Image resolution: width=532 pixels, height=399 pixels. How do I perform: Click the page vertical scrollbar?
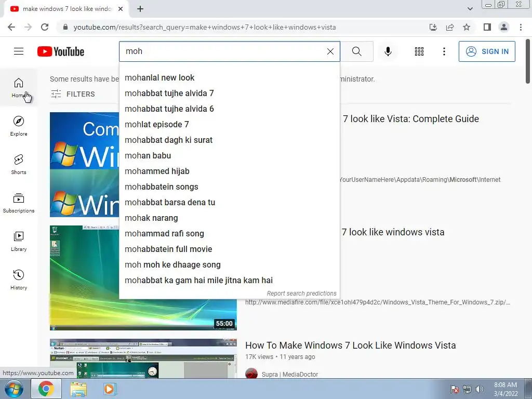click(528, 61)
